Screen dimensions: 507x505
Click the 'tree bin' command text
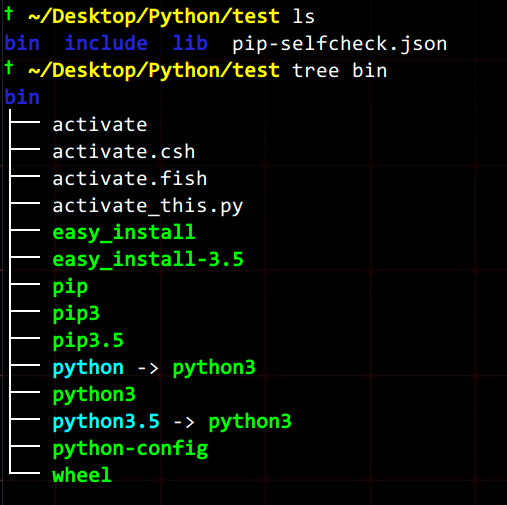(x=339, y=70)
